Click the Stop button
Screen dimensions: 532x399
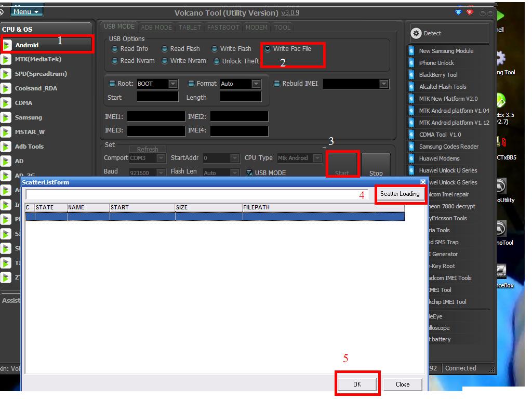(376, 166)
